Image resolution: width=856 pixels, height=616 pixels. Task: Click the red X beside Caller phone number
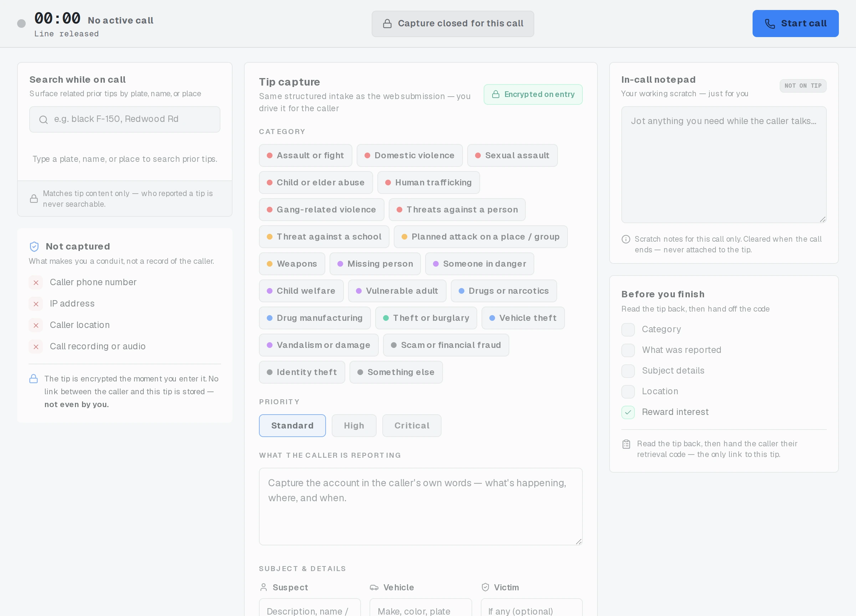click(36, 283)
